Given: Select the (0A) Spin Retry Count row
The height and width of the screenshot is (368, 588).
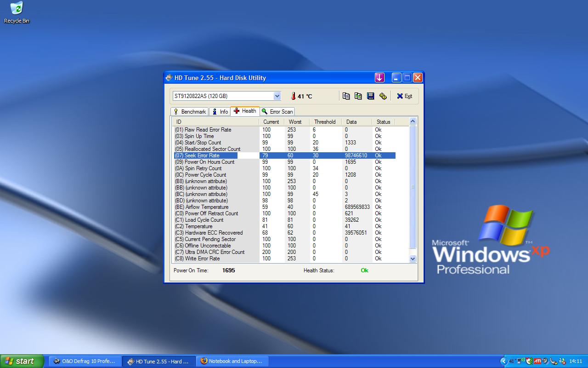Looking at the screenshot, I should (x=284, y=168).
